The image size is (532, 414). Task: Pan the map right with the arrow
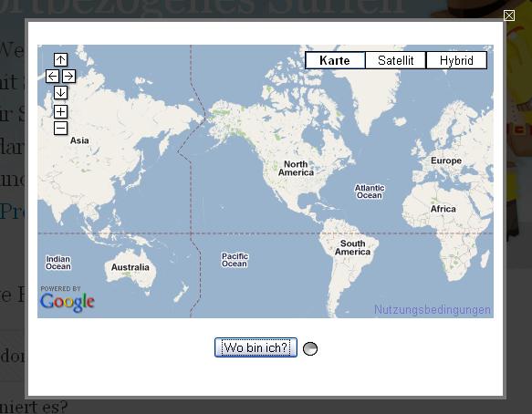pyautogui.click(x=68, y=77)
